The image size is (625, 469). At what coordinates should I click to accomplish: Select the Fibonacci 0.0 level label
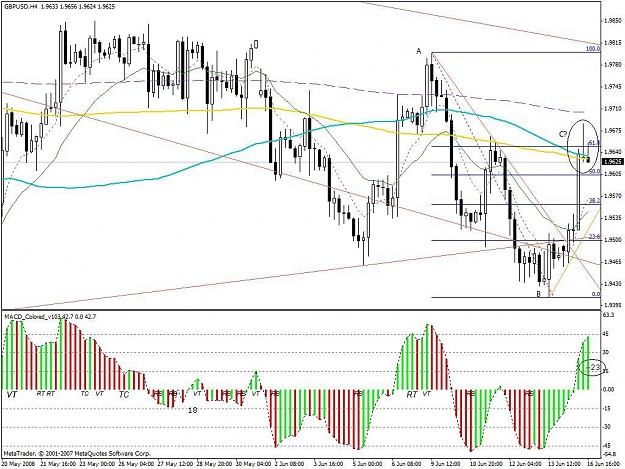pyautogui.click(x=596, y=294)
